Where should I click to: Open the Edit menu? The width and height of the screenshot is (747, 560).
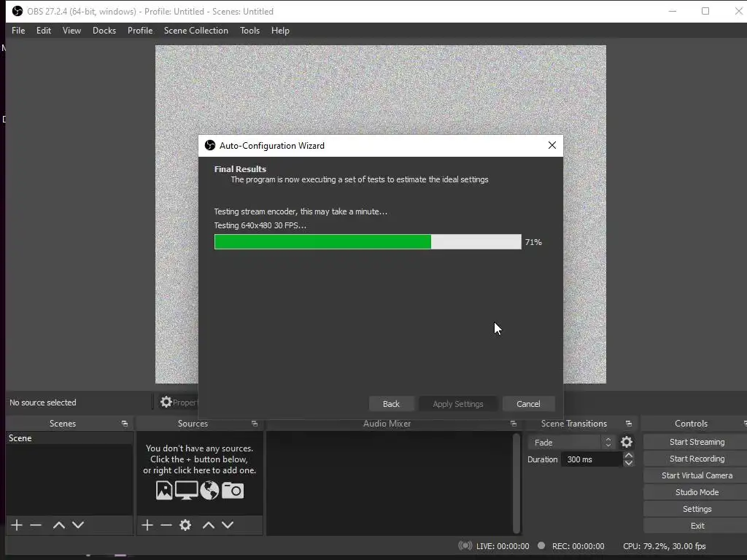coord(43,31)
